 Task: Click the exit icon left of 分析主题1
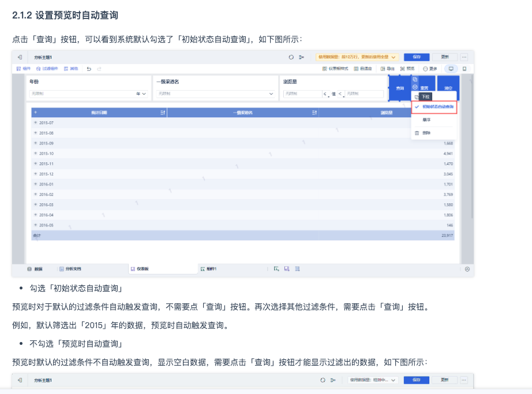[x=20, y=57]
